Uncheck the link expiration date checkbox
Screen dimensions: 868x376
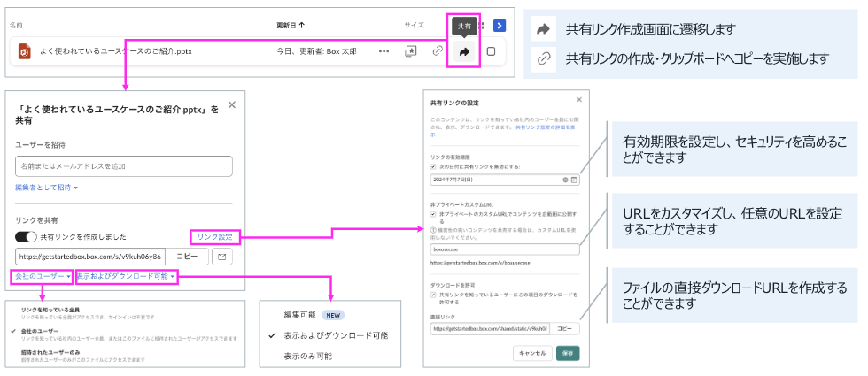coord(432,165)
